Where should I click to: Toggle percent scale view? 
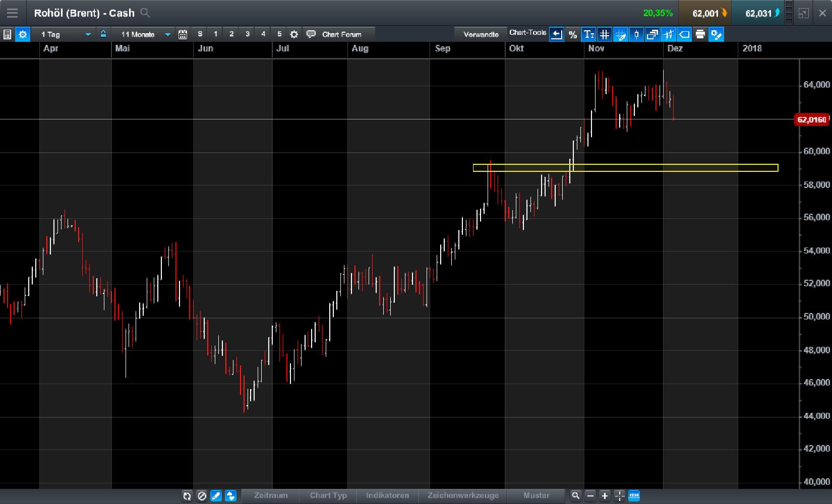[573, 34]
